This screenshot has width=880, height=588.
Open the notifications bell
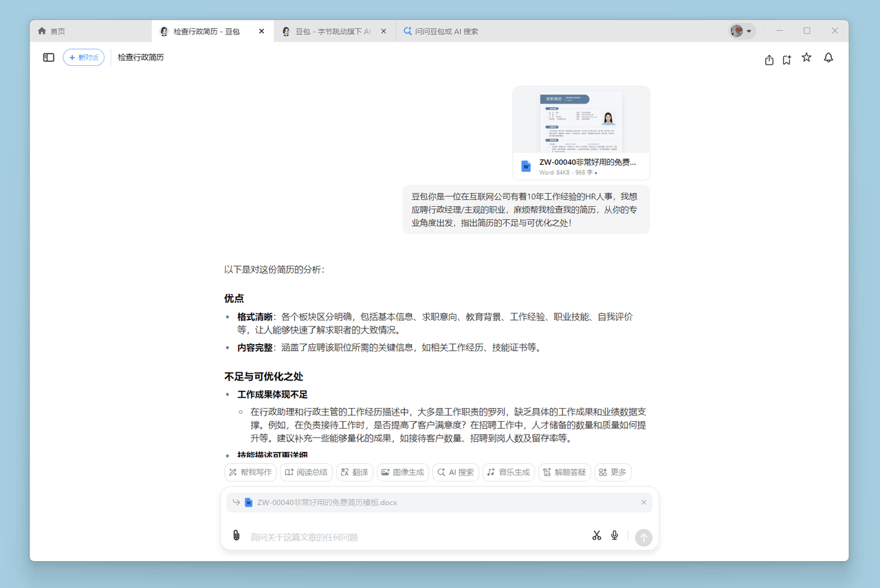click(x=828, y=58)
